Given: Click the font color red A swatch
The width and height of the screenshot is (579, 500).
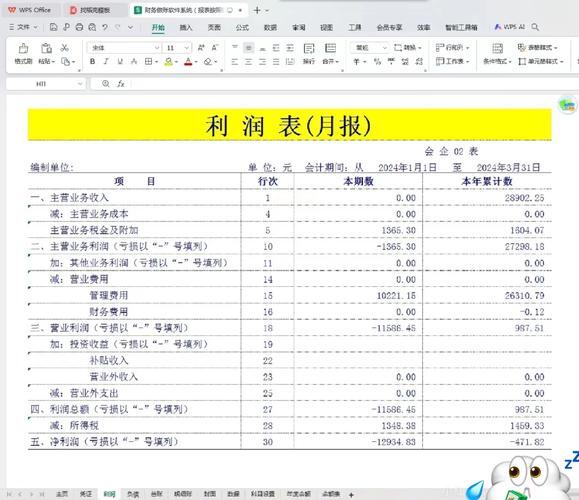Looking at the screenshot, I should coord(188,62).
